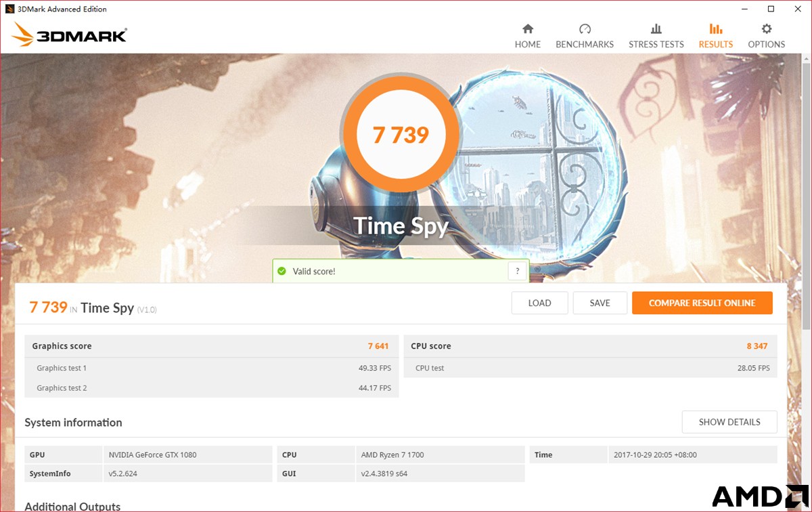Click the Results orange bars icon
Screen dimensions: 812x512
715,28
